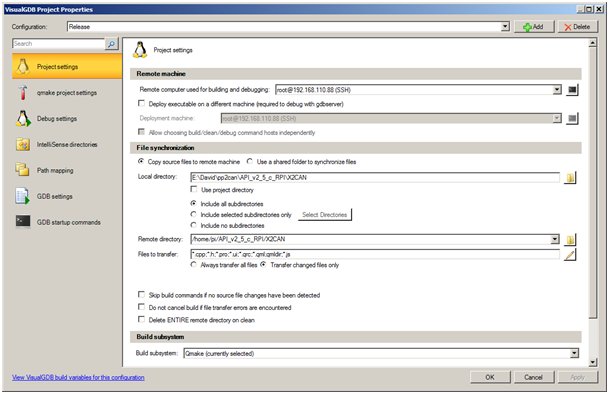Click the penguin icon in page header

coord(140,50)
